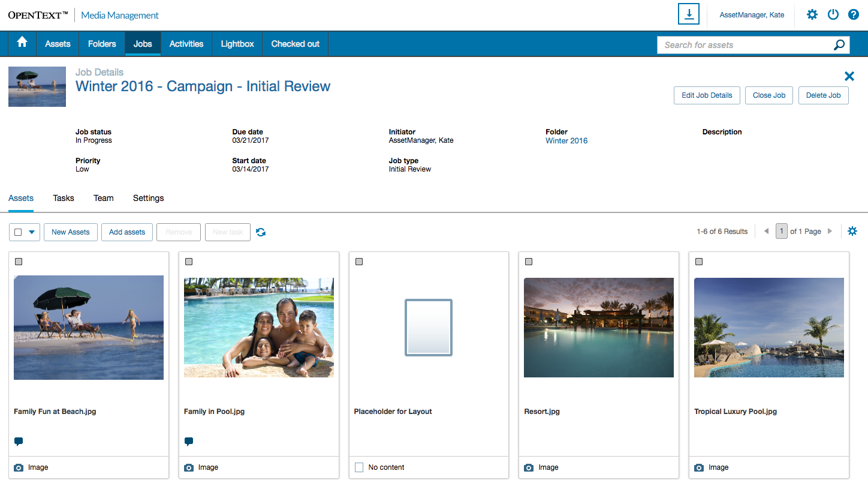This screenshot has width=868, height=489.
Task: Go to the home icon
Action: click(x=22, y=42)
